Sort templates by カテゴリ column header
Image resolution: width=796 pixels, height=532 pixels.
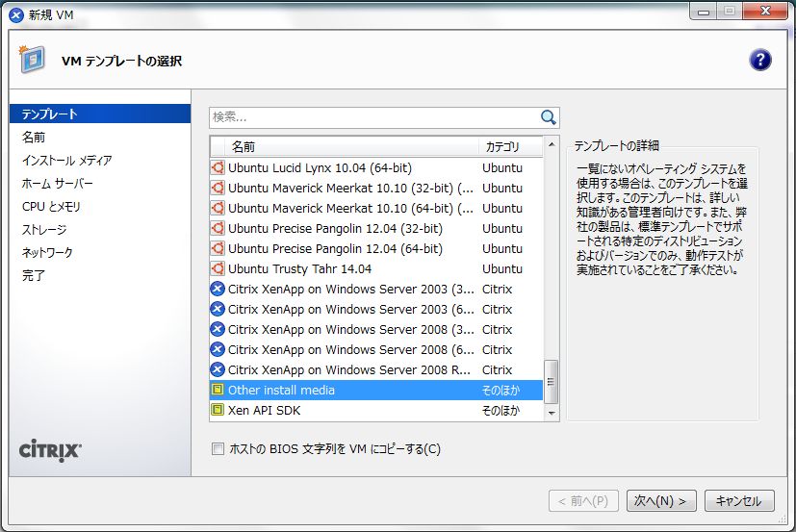(511, 146)
